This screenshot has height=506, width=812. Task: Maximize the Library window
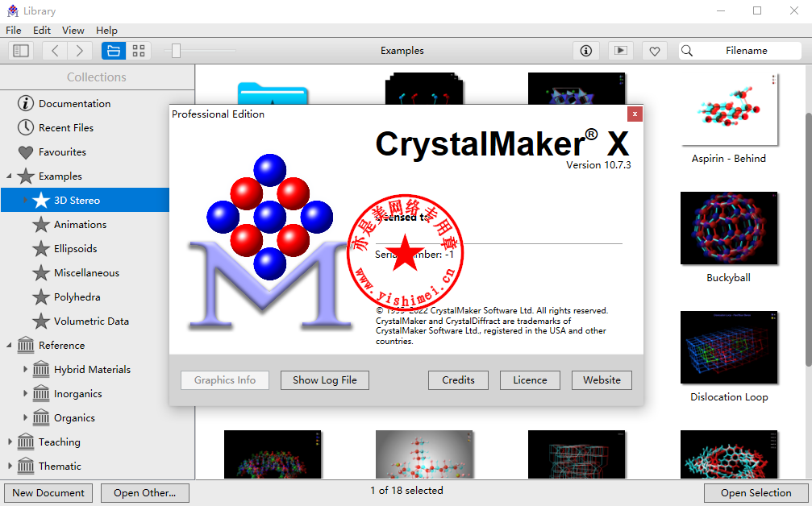point(757,10)
